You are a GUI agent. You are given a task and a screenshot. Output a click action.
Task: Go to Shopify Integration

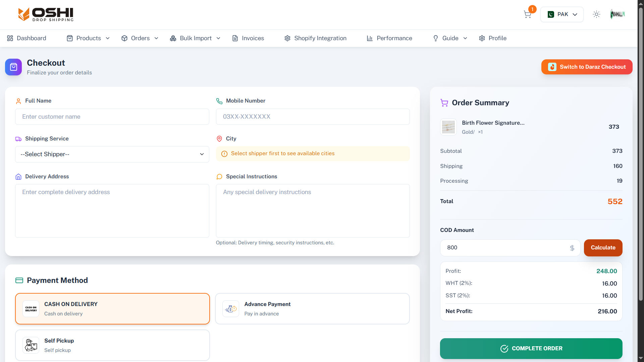click(x=315, y=38)
